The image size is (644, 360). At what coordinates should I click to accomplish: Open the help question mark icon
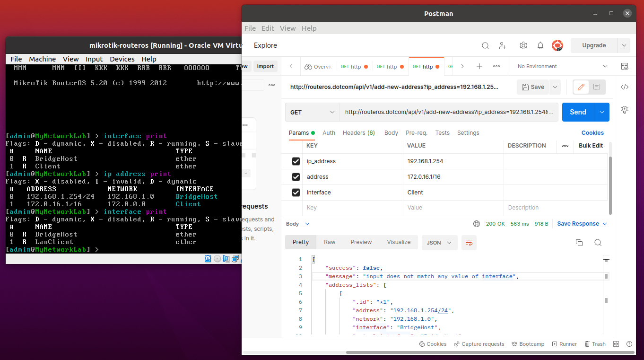click(x=629, y=344)
